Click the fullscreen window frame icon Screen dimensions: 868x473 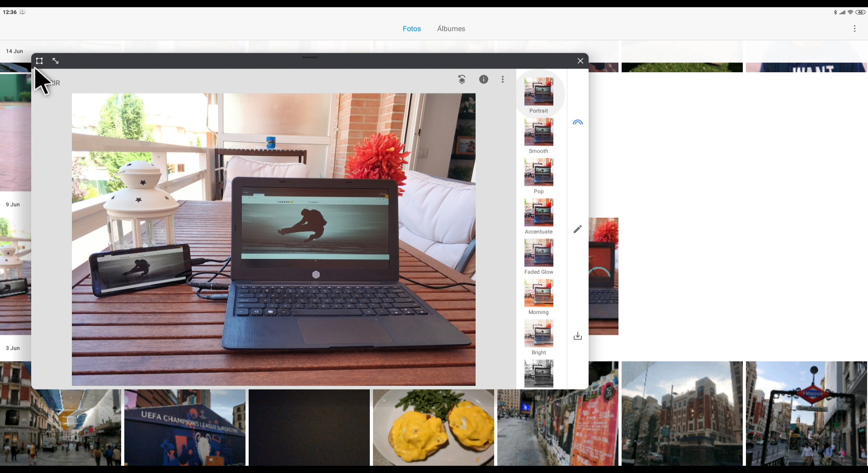pyautogui.click(x=39, y=61)
